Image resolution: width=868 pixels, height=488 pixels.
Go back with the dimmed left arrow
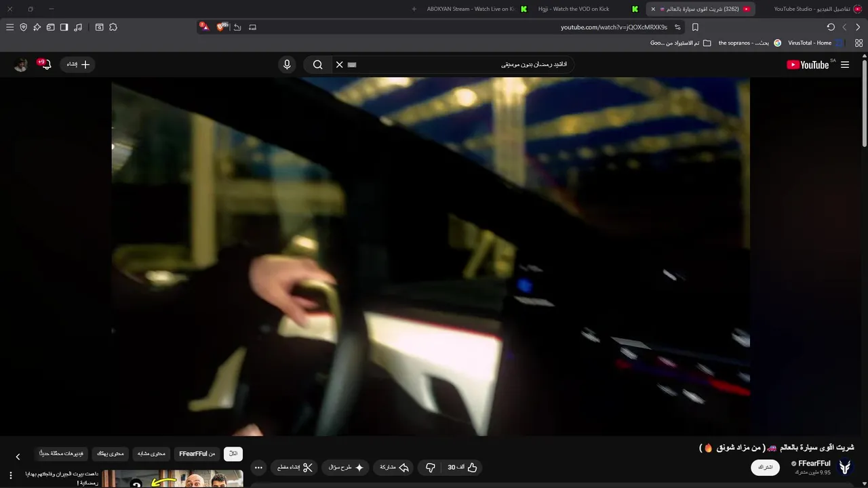coord(844,27)
